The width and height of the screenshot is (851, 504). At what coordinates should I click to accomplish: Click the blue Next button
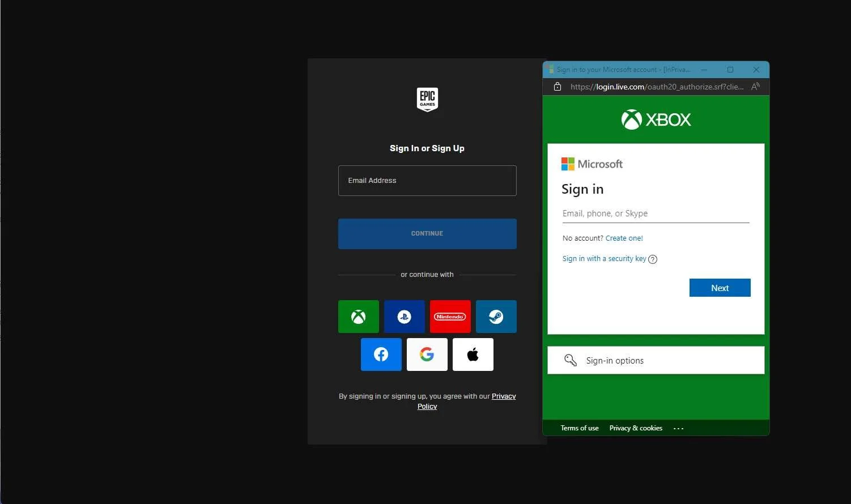click(x=720, y=288)
